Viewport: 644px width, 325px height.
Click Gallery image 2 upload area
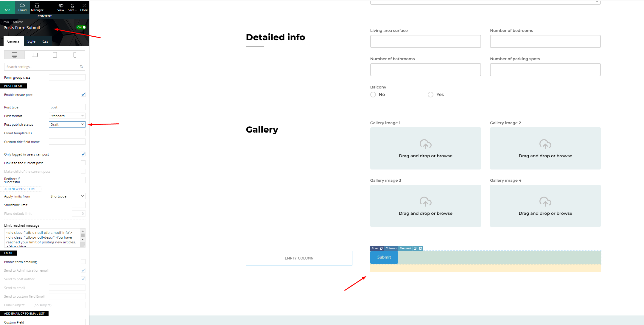pos(545,148)
